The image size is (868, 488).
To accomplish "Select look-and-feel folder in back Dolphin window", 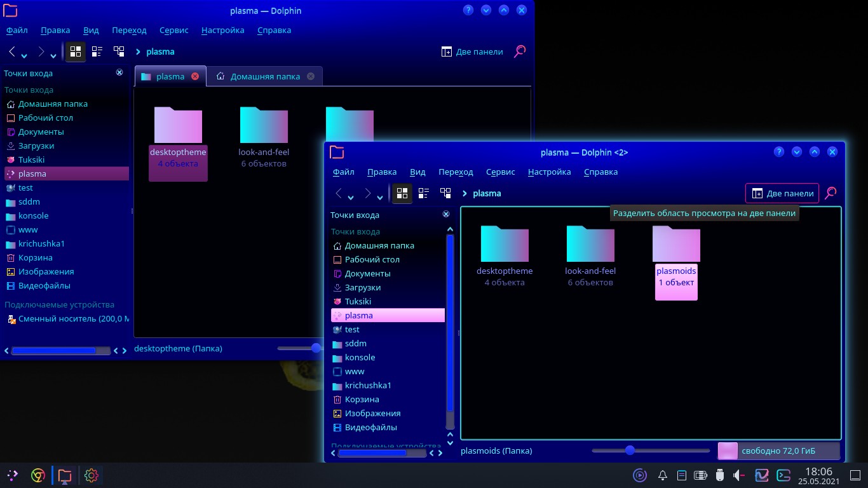I will [x=264, y=139].
